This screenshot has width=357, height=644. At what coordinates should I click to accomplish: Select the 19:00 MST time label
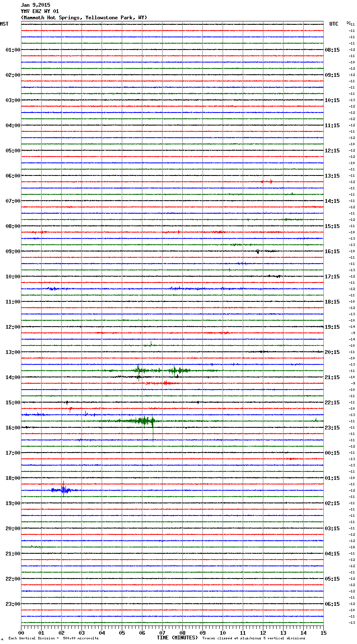coord(13,503)
